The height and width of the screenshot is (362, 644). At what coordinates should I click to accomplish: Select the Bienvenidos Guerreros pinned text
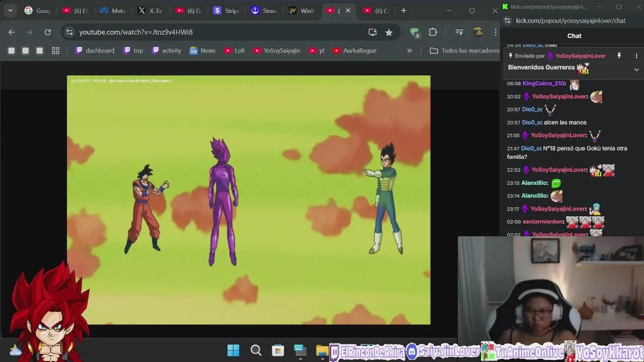point(541,67)
